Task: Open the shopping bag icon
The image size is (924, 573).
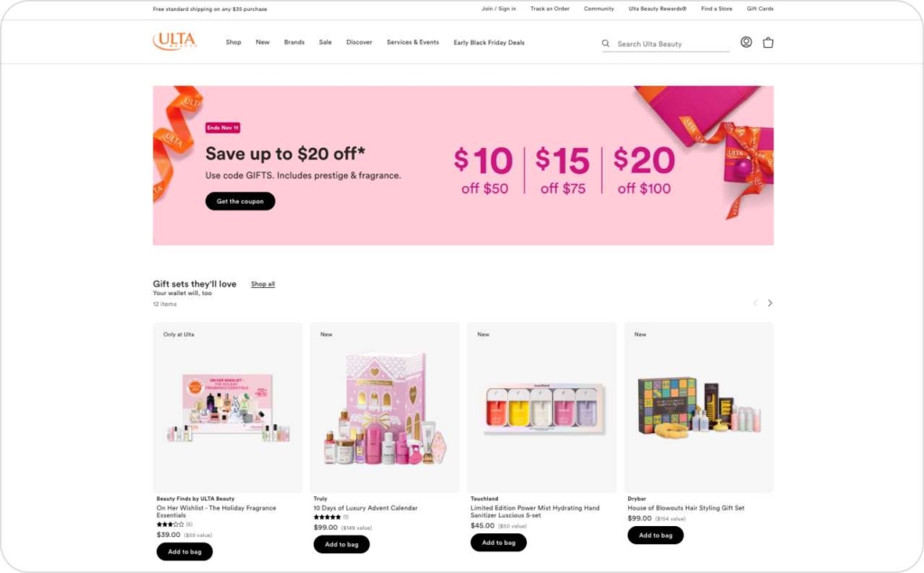Action: tap(768, 42)
